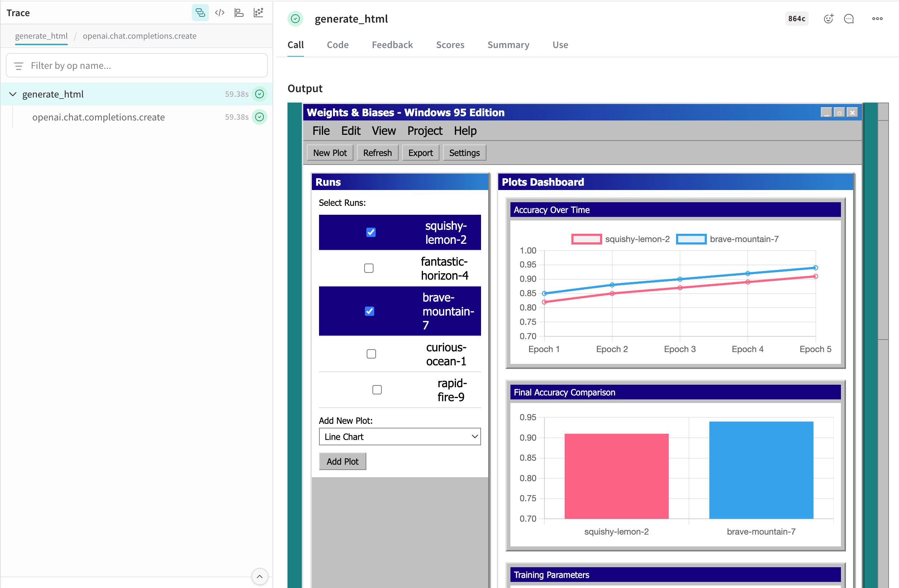This screenshot has height=588, width=899.
Task: Uncheck the brave-mountain-7 run checkbox
Action: pyautogui.click(x=370, y=311)
